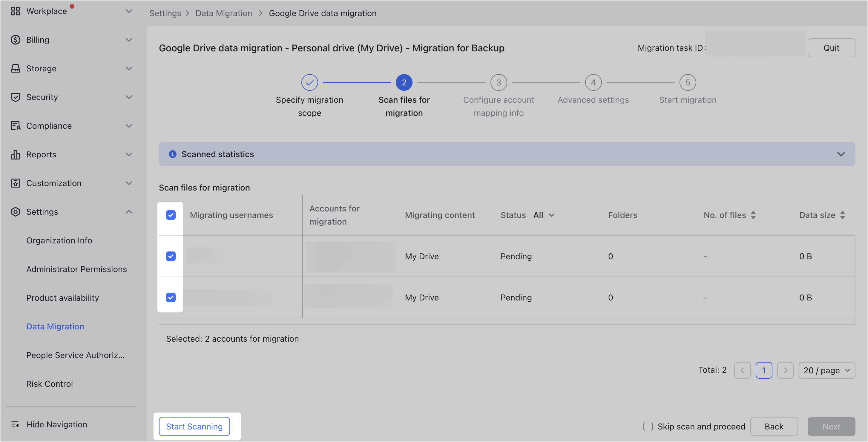
Task: Open Data Migration from the breadcrumb
Action: [224, 13]
